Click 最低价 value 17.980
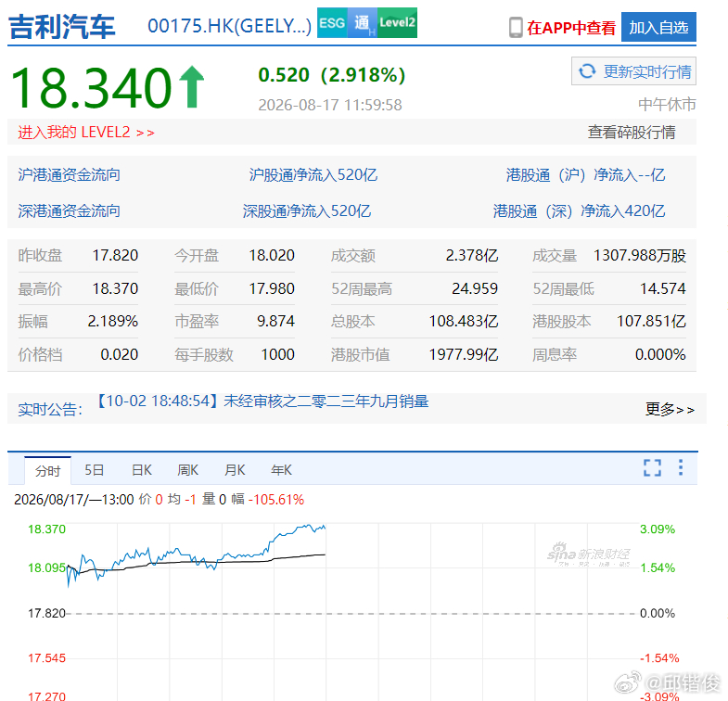 (272, 288)
